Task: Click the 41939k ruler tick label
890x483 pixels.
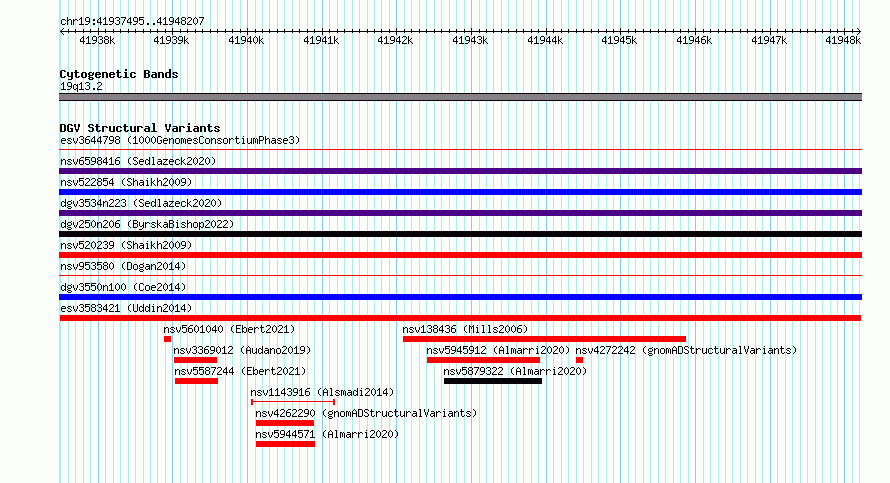Action: coord(171,40)
